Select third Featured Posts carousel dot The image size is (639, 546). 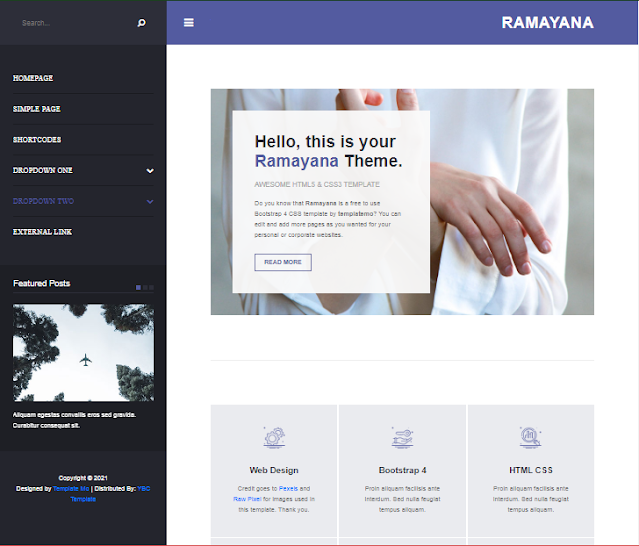[152, 288]
